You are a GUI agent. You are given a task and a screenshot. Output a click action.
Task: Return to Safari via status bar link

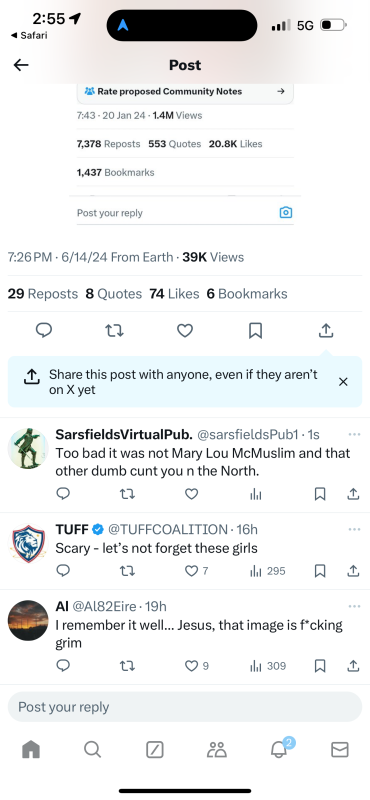(x=29, y=35)
